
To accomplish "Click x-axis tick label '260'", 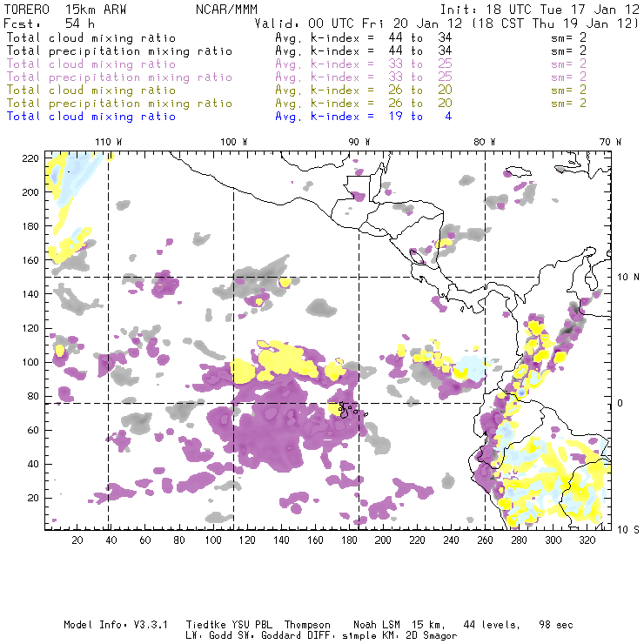I will point(485,540).
